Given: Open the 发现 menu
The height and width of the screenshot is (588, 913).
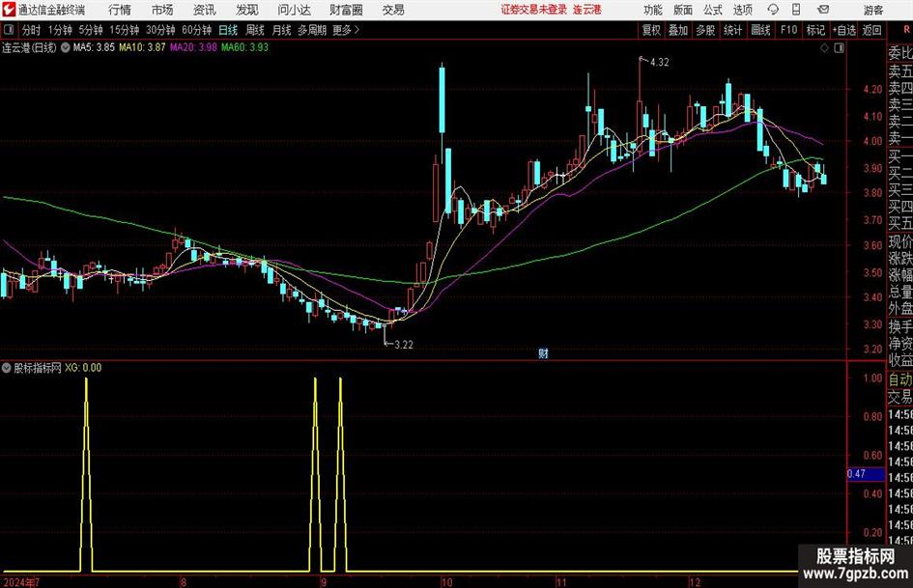Looking at the screenshot, I should 247,10.
